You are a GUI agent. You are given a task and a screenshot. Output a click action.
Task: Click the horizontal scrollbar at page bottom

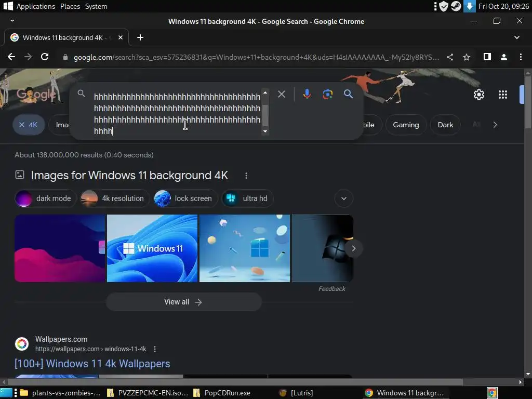coord(235,382)
